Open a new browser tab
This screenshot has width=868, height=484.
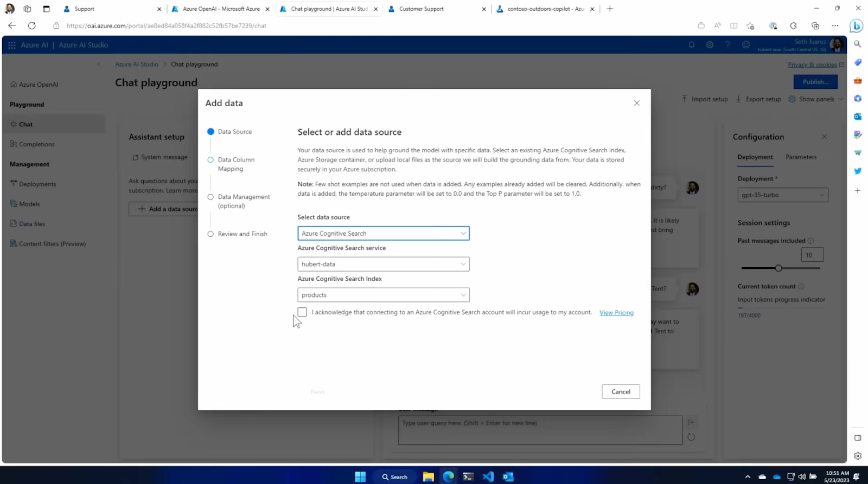[610, 9]
